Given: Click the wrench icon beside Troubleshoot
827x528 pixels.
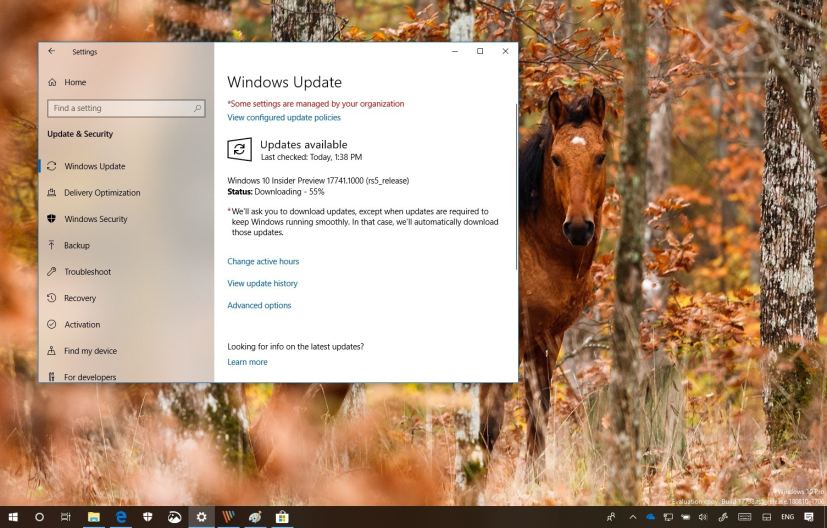Looking at the screenshot, I should (52, 271).
